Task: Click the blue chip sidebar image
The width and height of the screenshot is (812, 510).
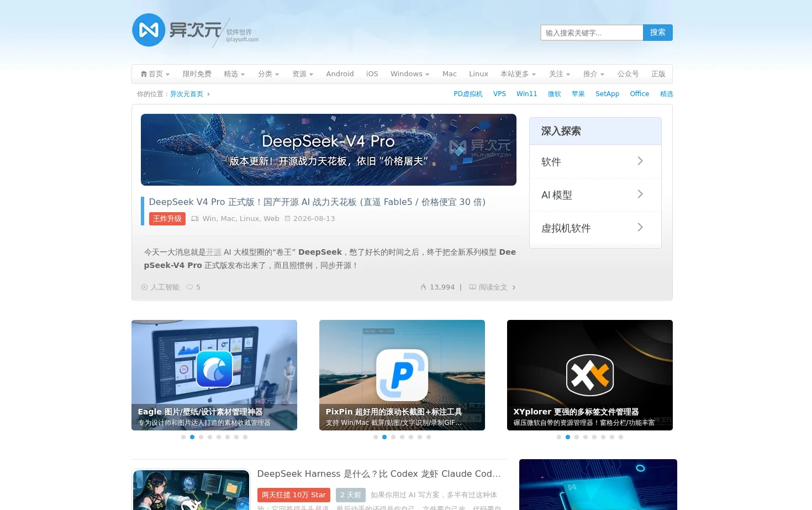Action: 598,485
